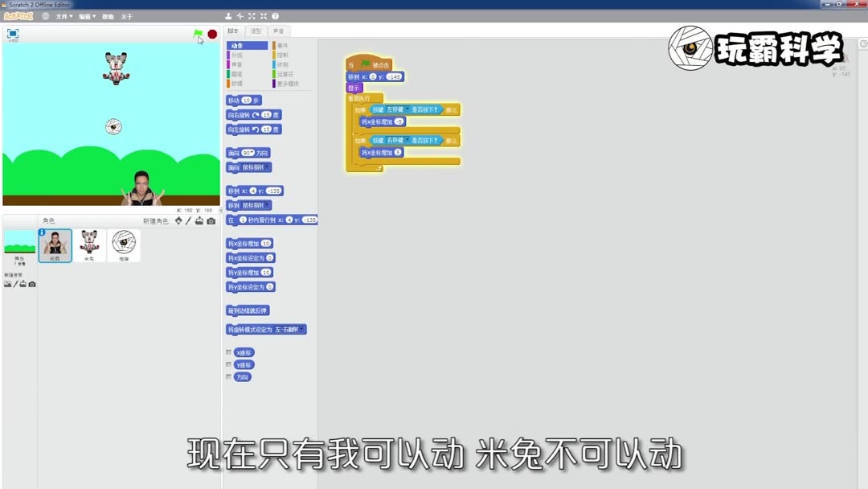Select the duplicate stamp tool in the toolbar
Viewport: 868px width, 489px height.
tap(228, 15)
